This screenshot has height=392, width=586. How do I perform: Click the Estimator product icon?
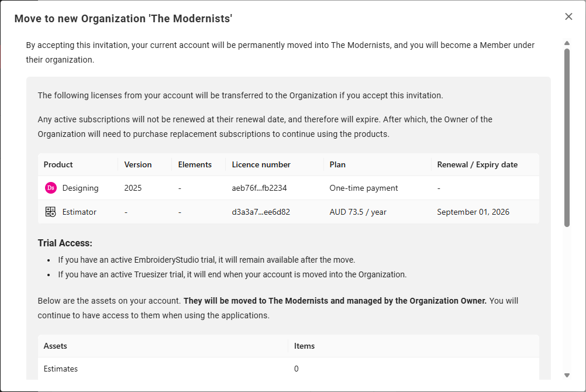(50, 212)
